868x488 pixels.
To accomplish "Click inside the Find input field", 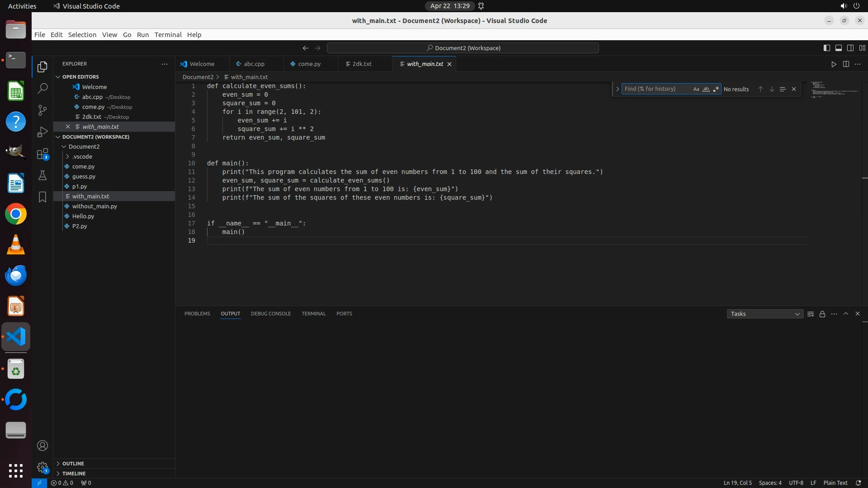I will (656, 89).
